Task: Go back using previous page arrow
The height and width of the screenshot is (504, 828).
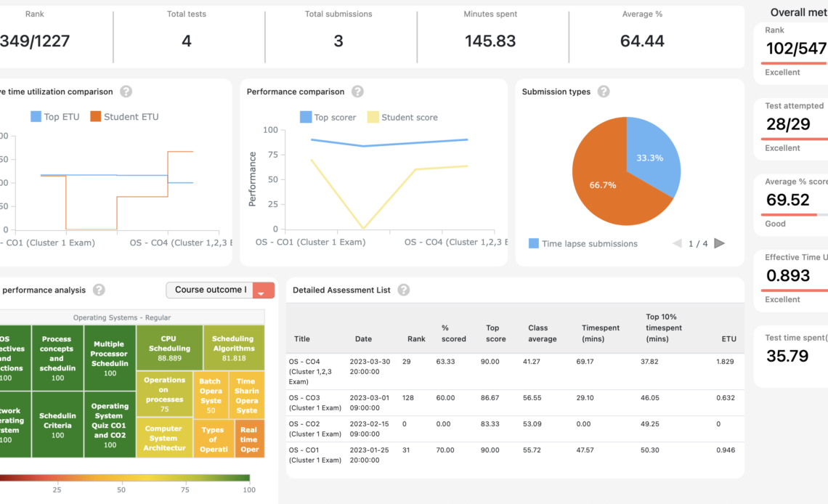Action: 676,243
